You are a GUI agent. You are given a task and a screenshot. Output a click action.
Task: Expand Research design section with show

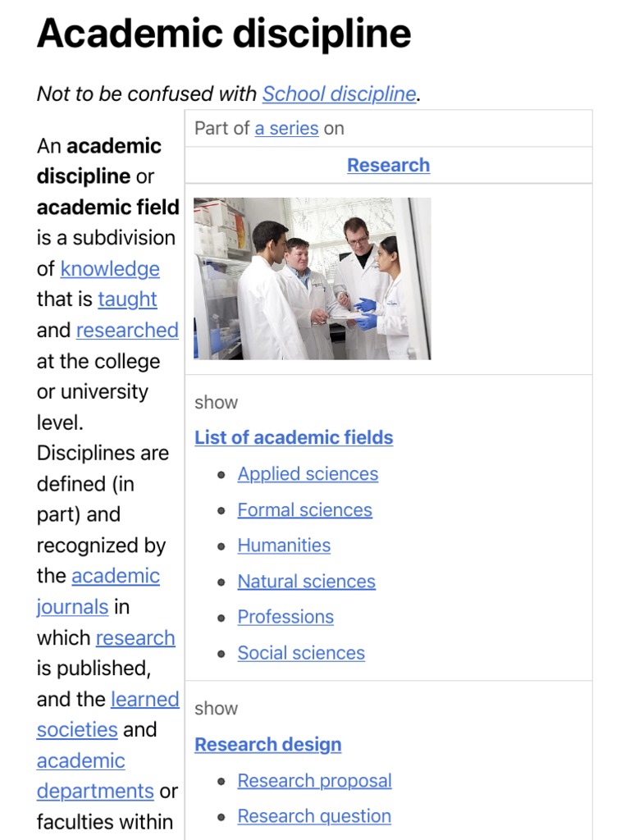point(216,708)
